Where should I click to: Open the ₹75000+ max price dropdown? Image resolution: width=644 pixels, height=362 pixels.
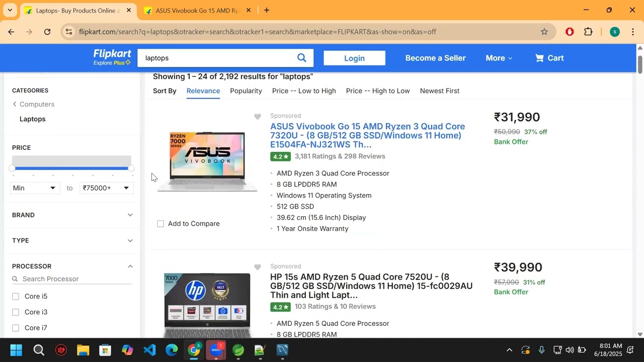106,188
